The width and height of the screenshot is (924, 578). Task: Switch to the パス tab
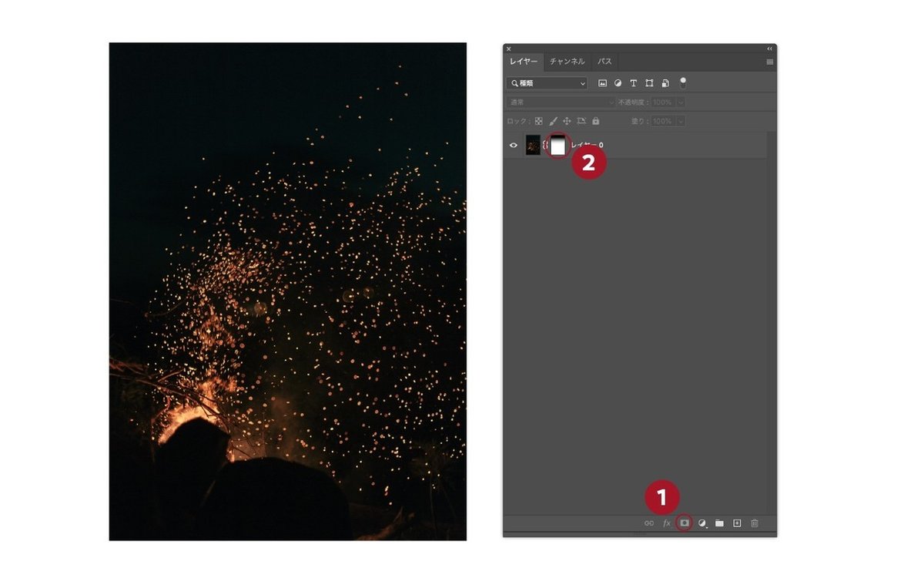605,62
